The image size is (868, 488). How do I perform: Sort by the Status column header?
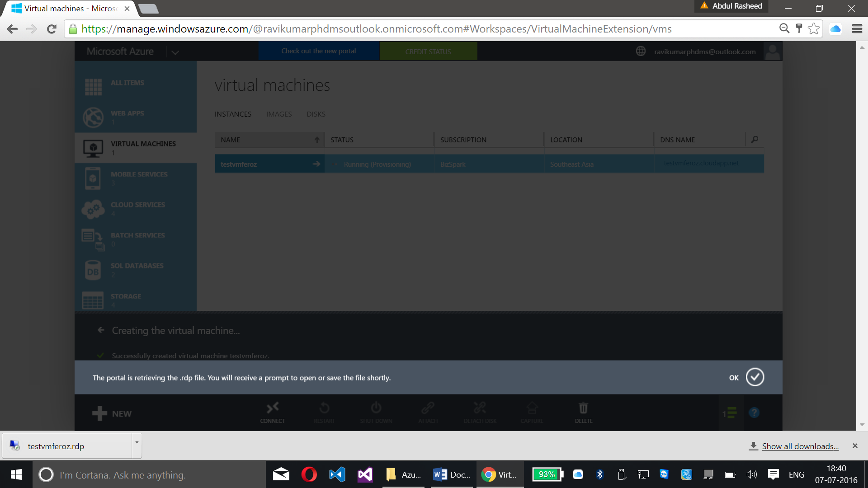click(x=379, y=140)
